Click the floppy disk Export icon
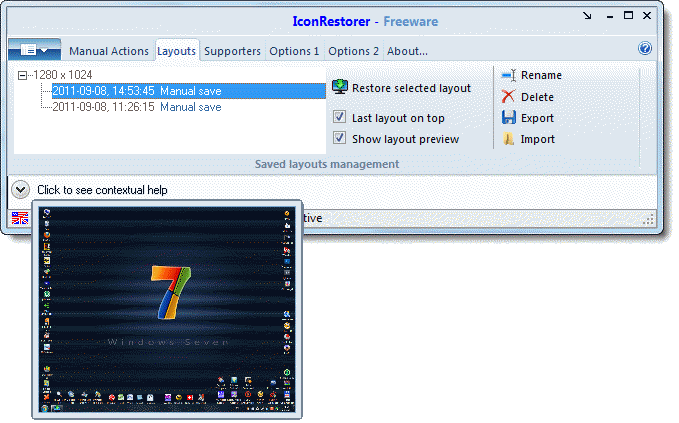The width and height of the screenshot is (679, 423). point(509,117)
